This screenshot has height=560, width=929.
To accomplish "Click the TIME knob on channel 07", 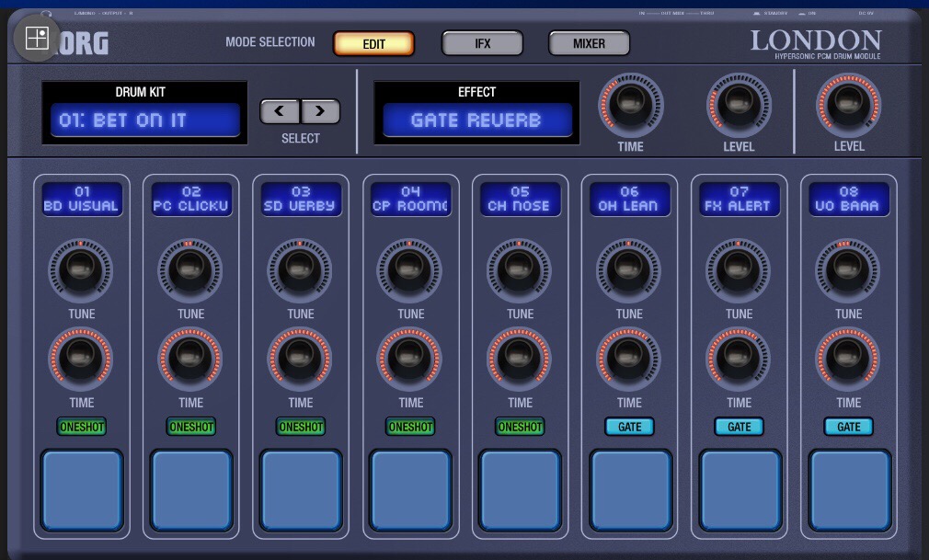I will [739, 358].
